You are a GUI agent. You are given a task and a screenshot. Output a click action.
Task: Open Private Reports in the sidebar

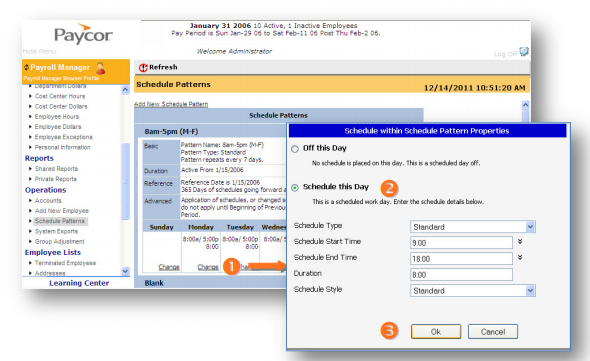56,179
